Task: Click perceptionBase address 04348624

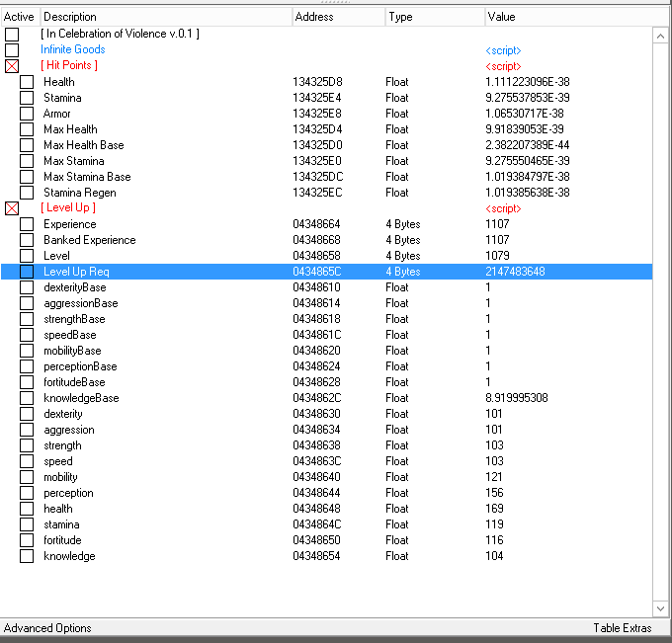Action: (x=316, y=366)
